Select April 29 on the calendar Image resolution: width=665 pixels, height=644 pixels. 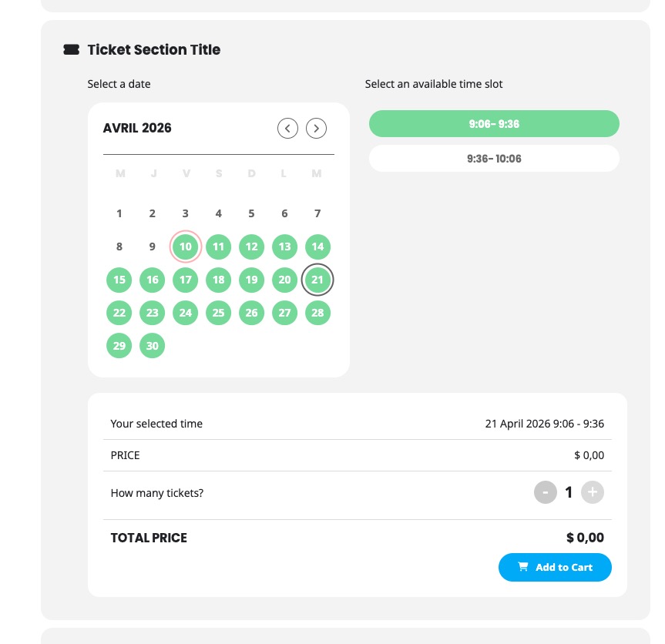pyautogui.click(x=119, y=346)
